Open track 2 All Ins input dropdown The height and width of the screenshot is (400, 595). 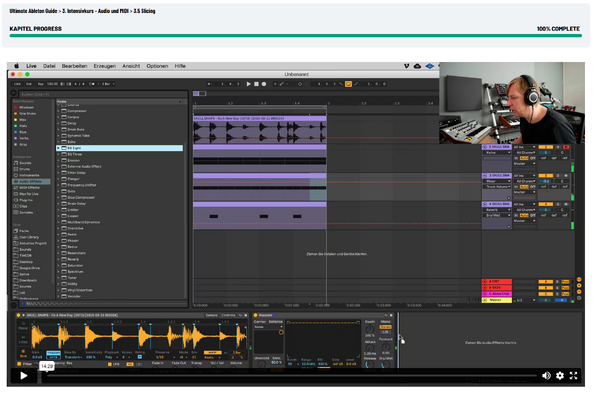524,147
